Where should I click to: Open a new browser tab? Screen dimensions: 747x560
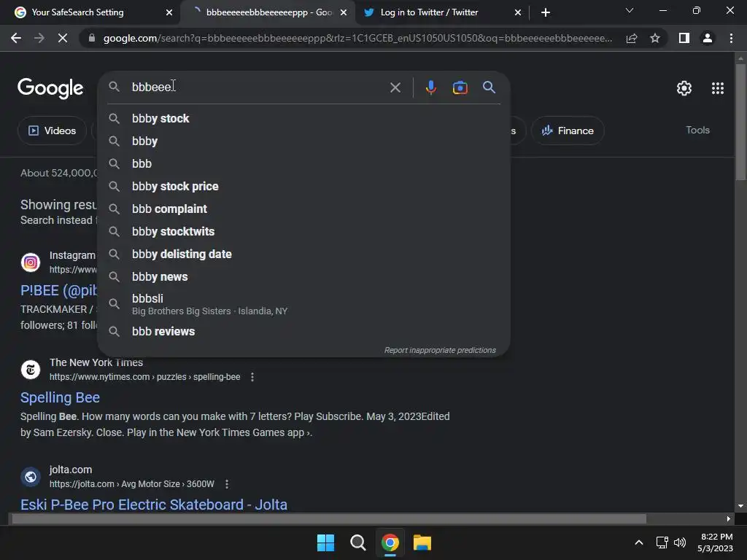(546, 12)
